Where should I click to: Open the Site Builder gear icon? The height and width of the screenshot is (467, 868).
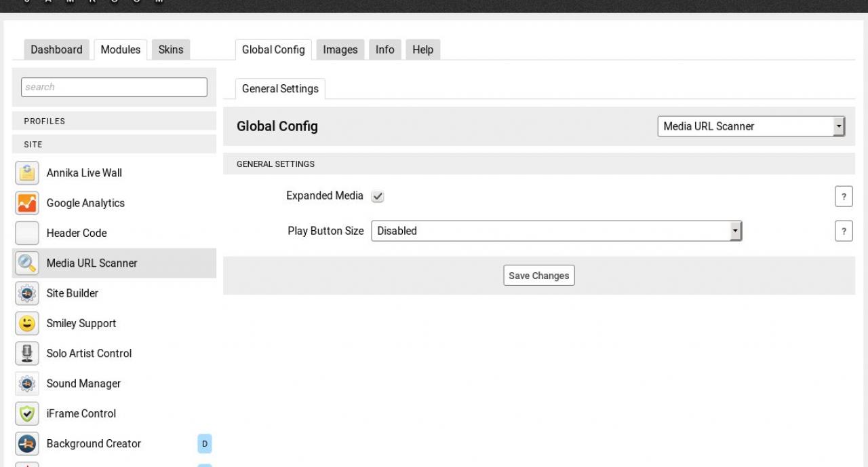click(x=27, y=293)
